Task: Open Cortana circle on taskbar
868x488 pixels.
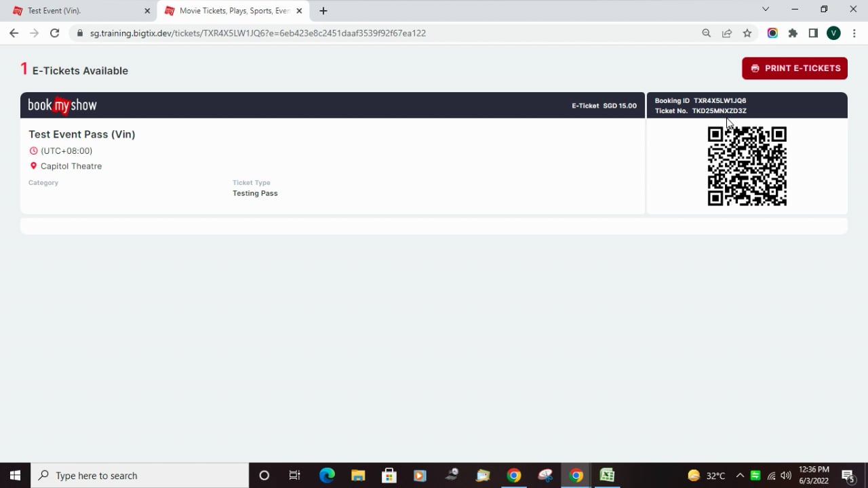Action: pyautogui.click(x=264, y=476)
